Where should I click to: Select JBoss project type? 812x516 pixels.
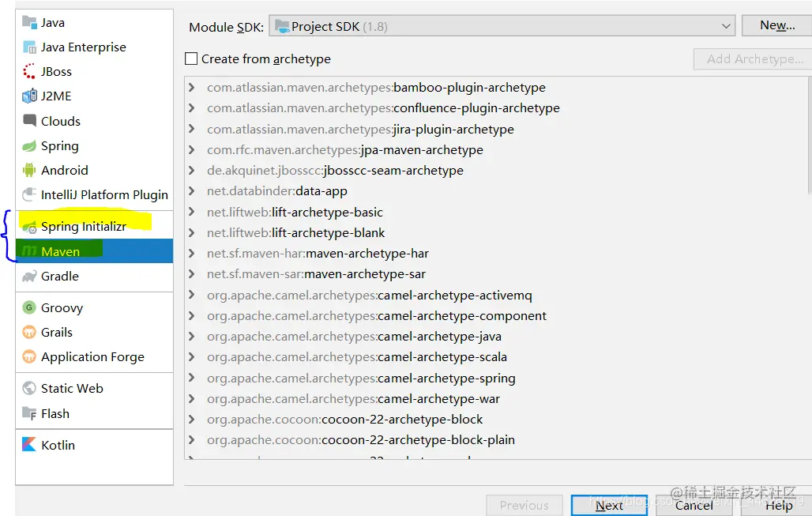[94, 71]
